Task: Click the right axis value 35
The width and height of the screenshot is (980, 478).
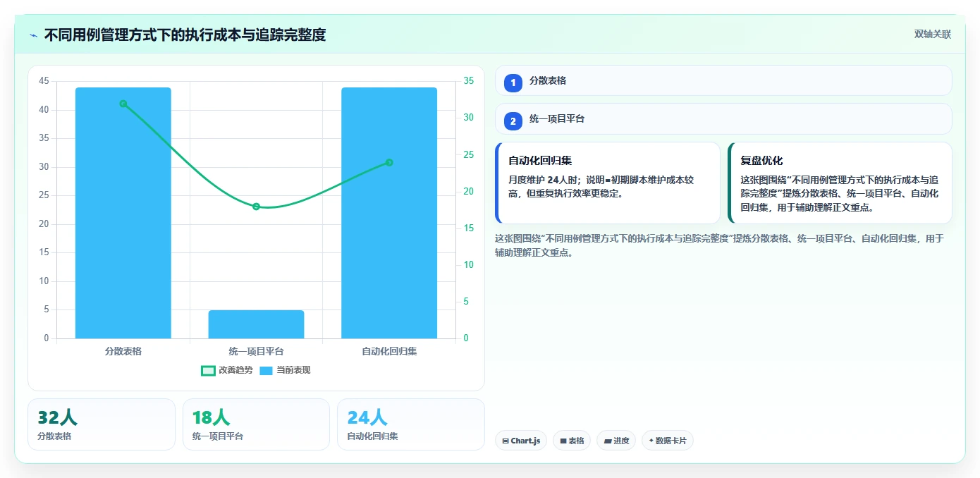Action: pyautogui.click(x=469, y=81)
